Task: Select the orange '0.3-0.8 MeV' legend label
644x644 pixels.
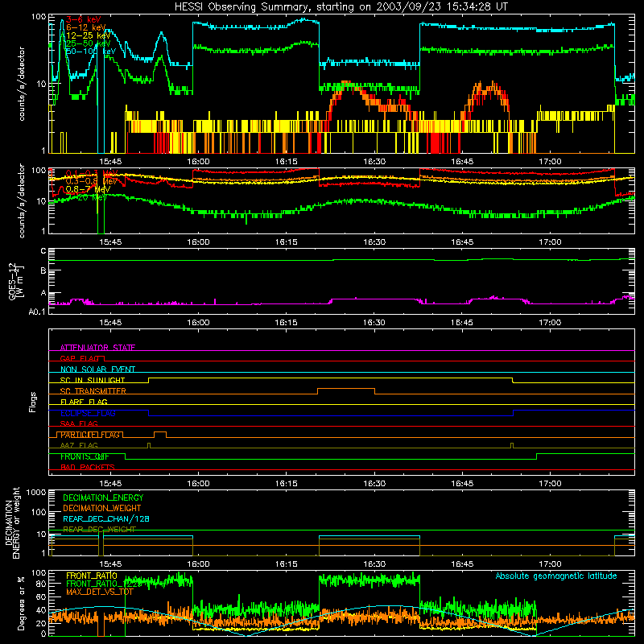Action: 91,181
